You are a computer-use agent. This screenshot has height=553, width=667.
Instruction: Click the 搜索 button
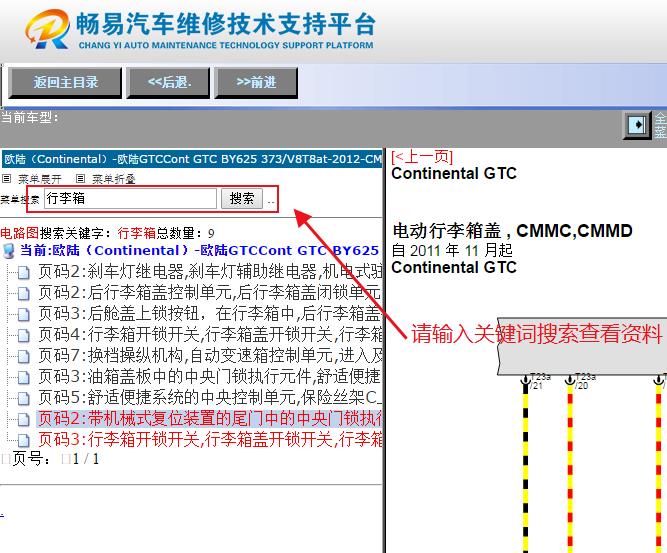click(242, 199)
